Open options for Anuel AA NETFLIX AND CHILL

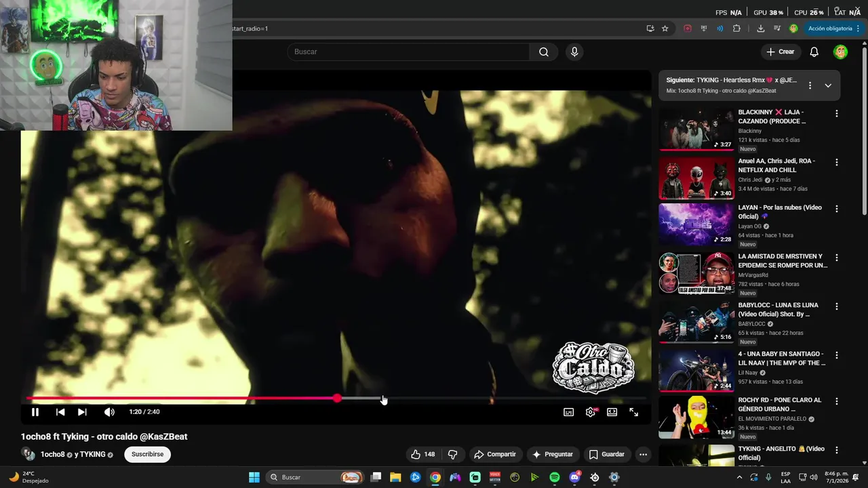click(x=837, y=163)
